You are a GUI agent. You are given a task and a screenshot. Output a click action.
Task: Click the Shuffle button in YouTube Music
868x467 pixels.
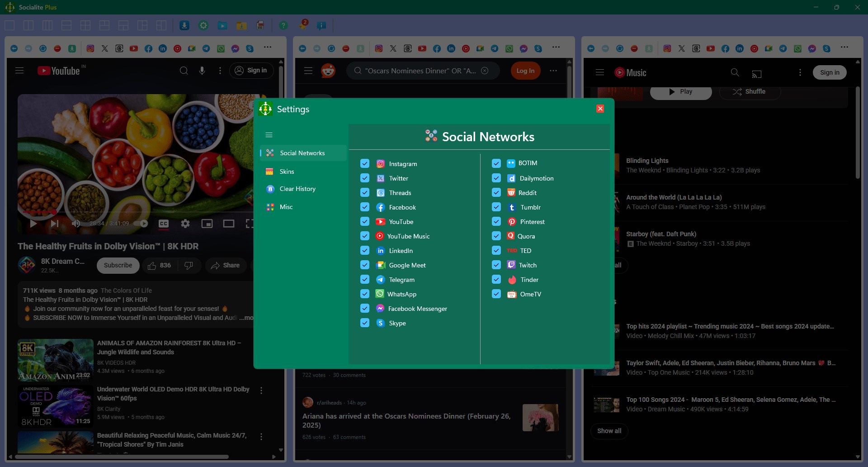[x=750, y=91]
